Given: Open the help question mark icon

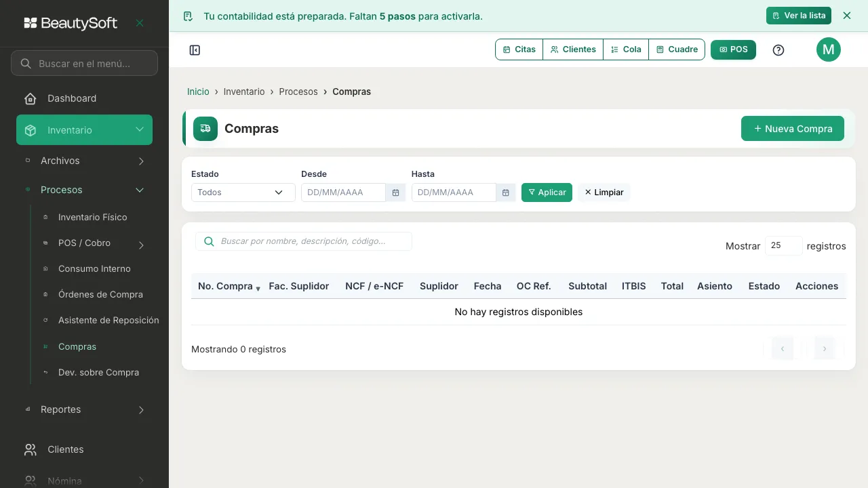Looking at the screenshot, I should click(x=778, y=50).
